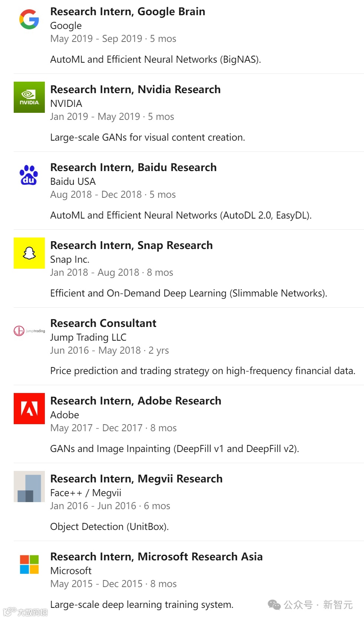Click the NVIDIA logo icon
Viewport: 364px width, 619px height.
pos(29,97)
